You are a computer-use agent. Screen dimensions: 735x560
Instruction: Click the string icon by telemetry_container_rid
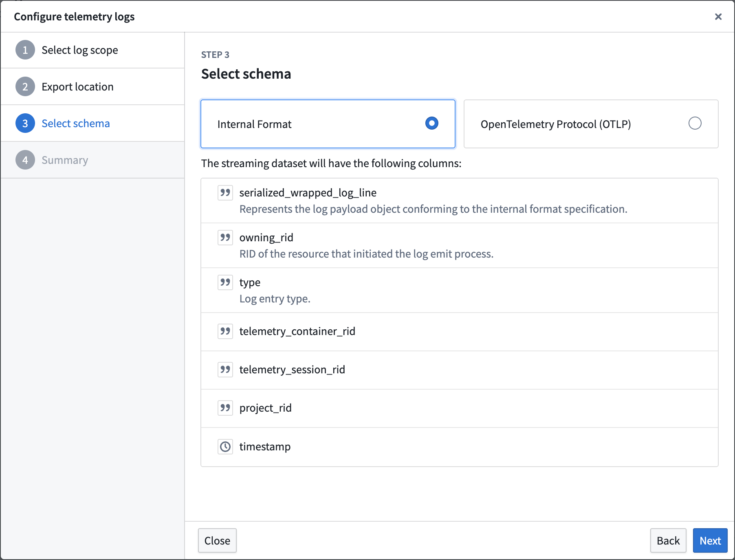tap(225, 331)
